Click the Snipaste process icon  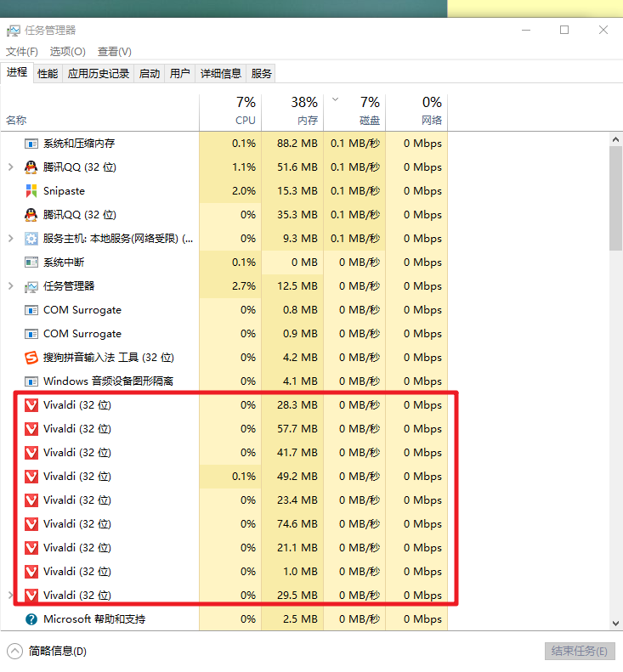click(x=31, y=191)
